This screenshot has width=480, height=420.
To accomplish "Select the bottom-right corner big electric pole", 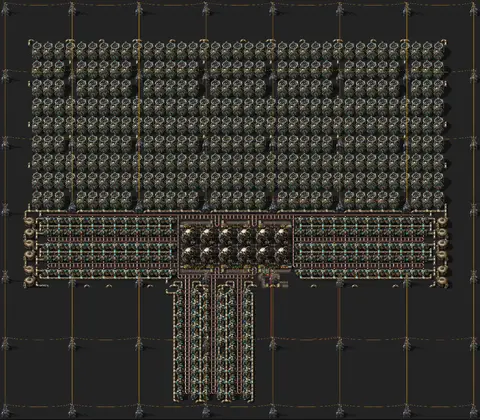I will (x=474, y=411).
